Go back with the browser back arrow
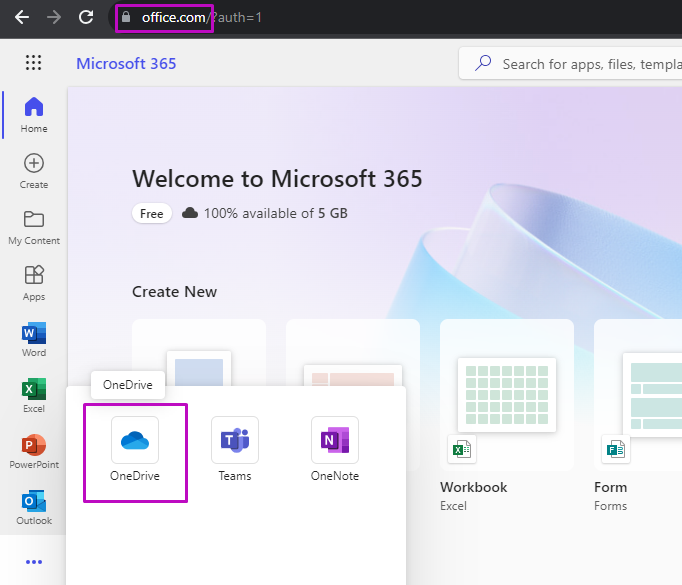682x585 pixels. 22,17
